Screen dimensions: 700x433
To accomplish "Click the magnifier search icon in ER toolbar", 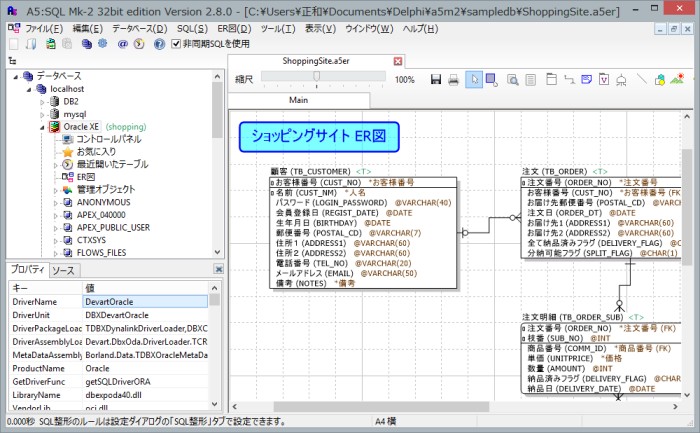I will coord(512,80).
